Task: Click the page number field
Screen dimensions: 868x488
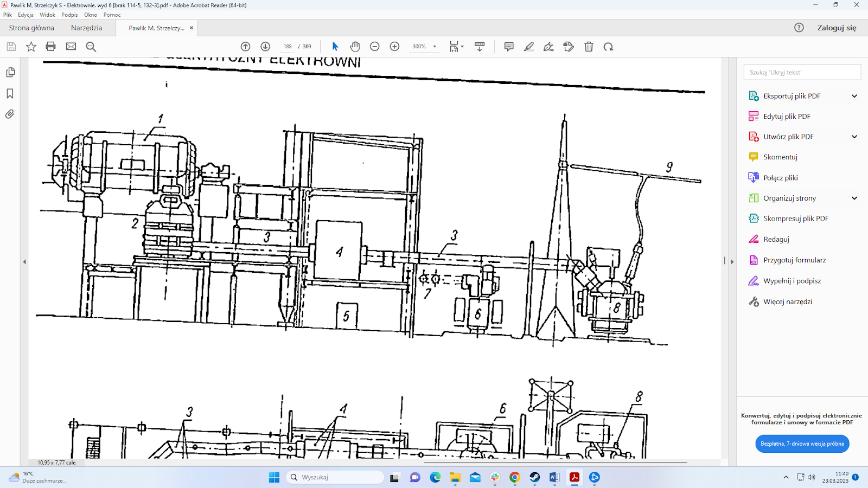Action: (288, 47)
